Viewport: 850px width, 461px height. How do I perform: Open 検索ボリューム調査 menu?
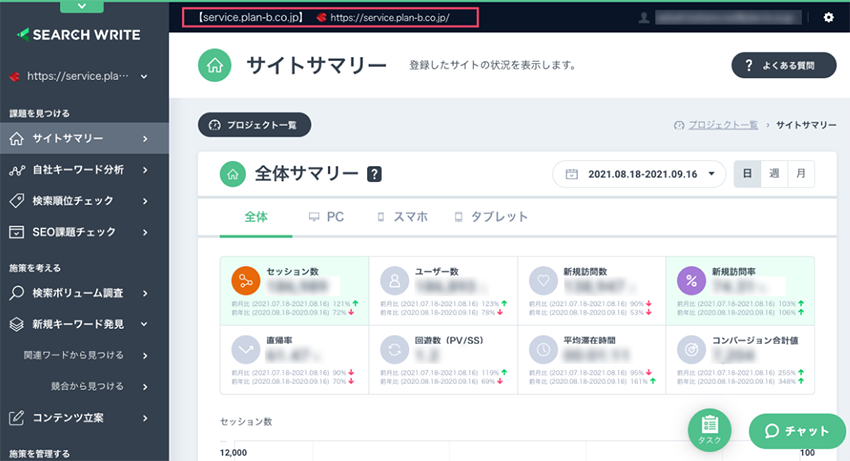[85, 293]
